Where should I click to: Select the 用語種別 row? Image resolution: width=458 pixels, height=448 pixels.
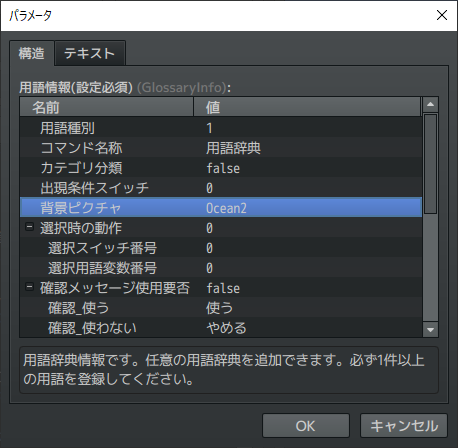point(221,128)
